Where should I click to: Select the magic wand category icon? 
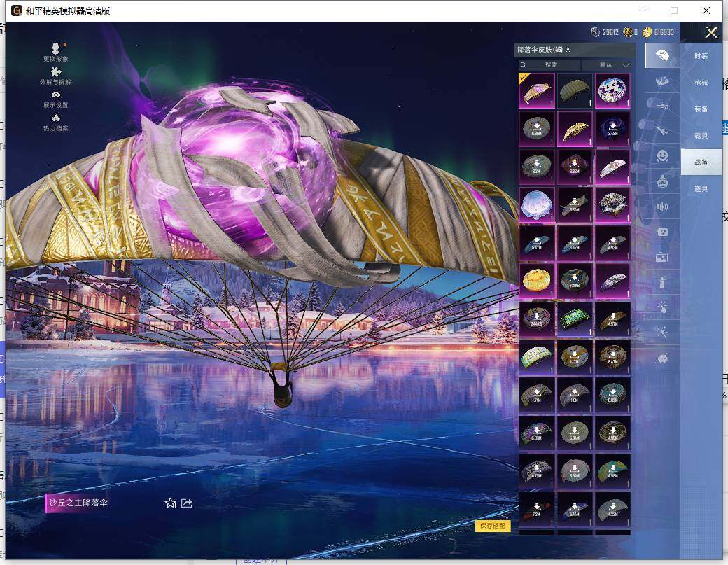coord(662,333)
